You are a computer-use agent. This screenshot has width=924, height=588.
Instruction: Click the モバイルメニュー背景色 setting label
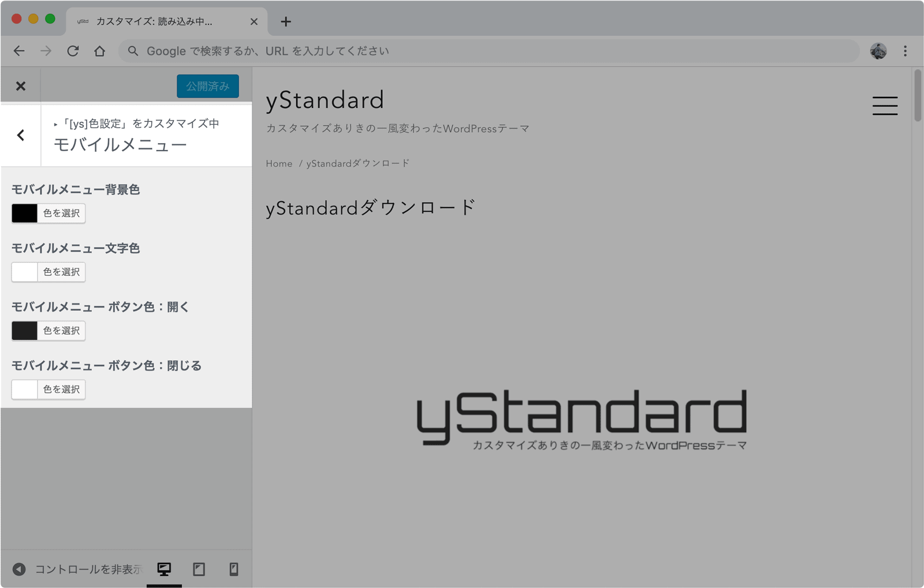tap(76, 190)
